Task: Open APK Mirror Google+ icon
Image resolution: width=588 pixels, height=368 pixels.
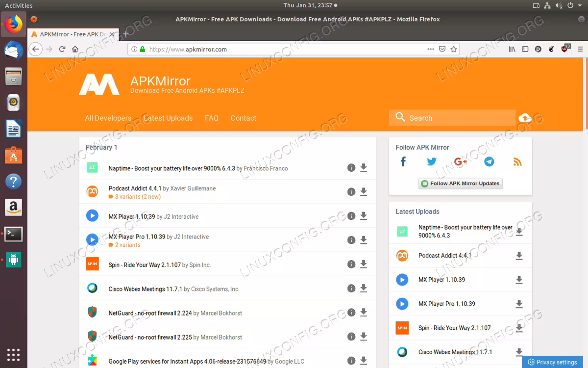Action: click(461, 161)
